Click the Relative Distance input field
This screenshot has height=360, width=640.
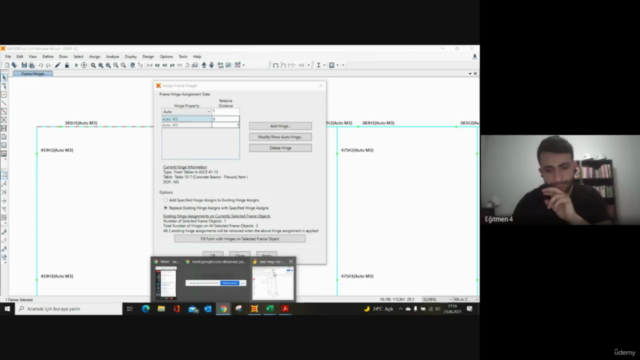[x=225, y=111]
